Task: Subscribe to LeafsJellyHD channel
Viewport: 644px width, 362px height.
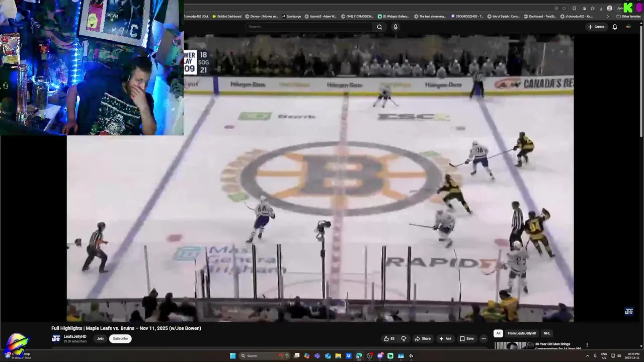Action: point(120,338)
